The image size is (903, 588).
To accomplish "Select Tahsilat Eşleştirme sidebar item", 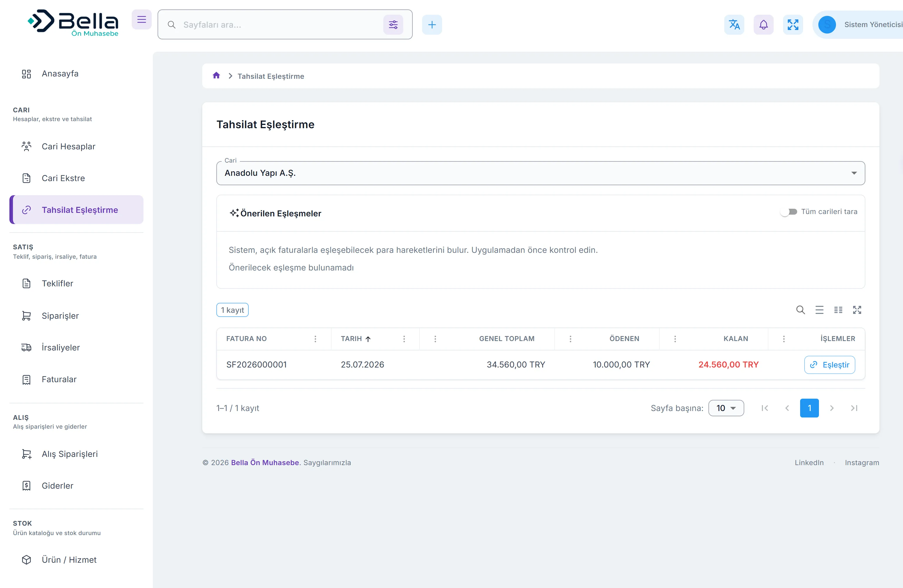I will (76, 210).
